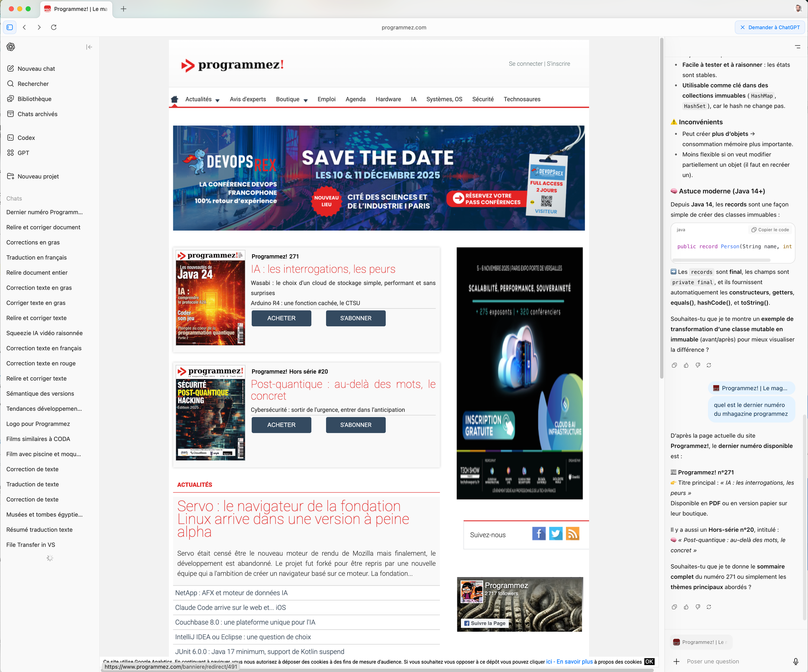Viewport: 808px width, 672px height.
Task: Open the Sécurité menu item
Action: click(x=483, y=99)
